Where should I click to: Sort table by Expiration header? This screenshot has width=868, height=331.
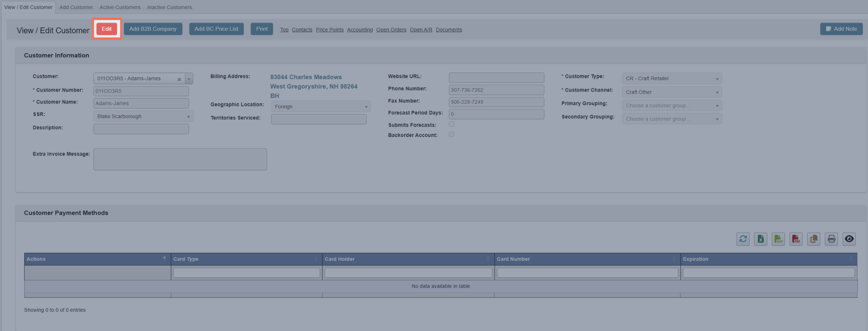(769, 259)
